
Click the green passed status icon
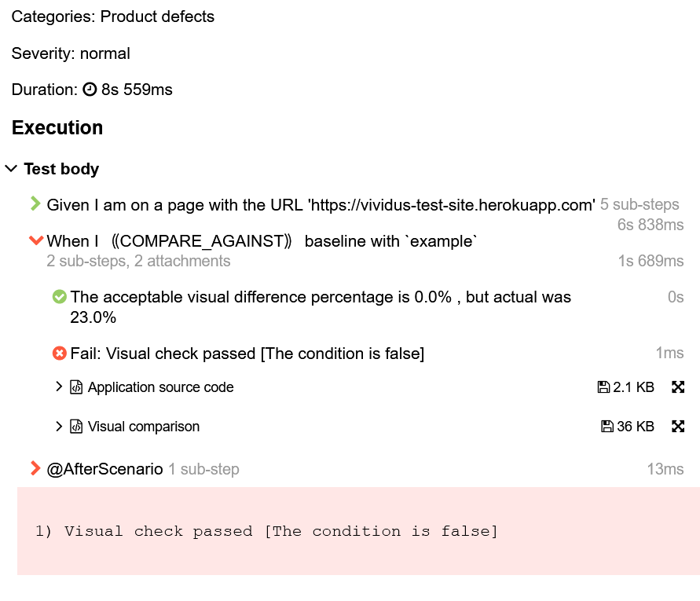coord(59,297)
